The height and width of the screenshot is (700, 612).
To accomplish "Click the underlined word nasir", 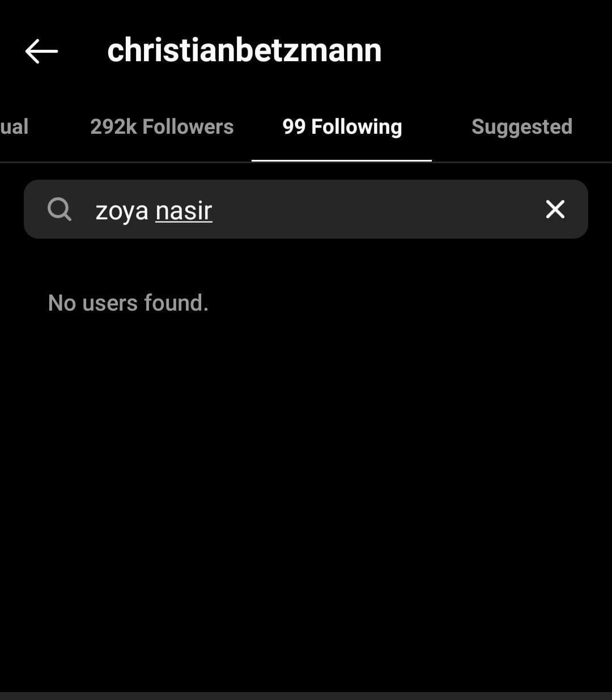I will click(184, 211).
